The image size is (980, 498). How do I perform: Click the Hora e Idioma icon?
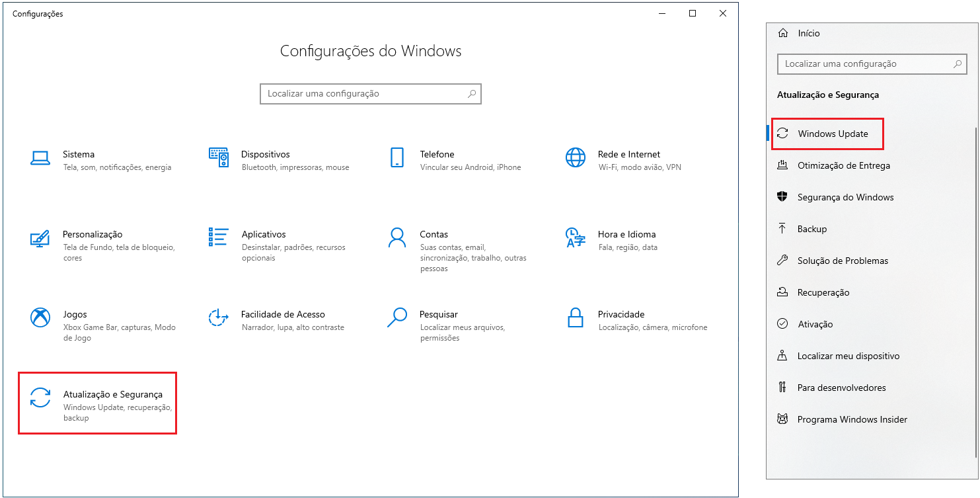tap(575, 237)
